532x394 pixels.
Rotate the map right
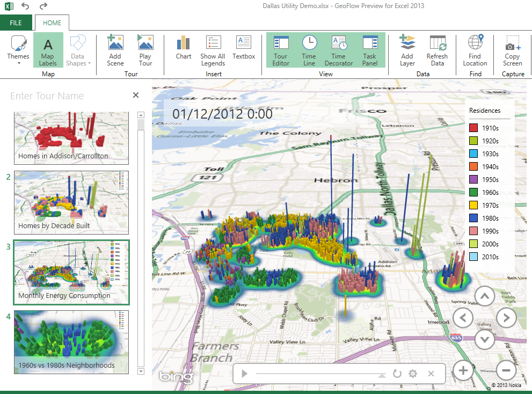click(x=506, y=318)
